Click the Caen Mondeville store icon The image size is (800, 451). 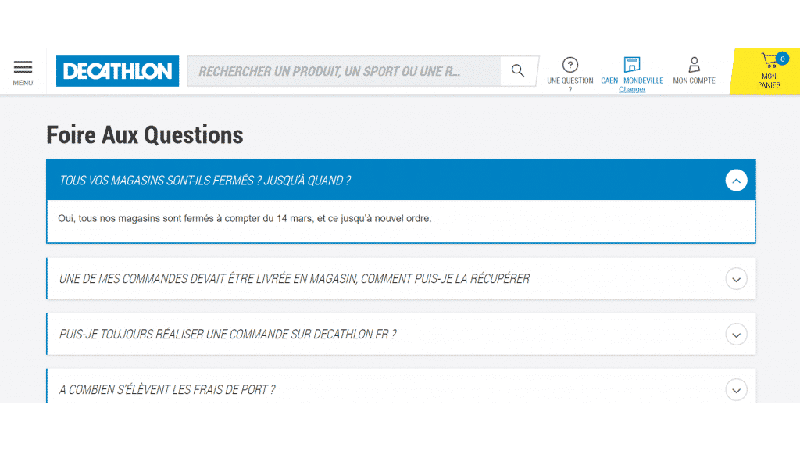pos(632,64)
